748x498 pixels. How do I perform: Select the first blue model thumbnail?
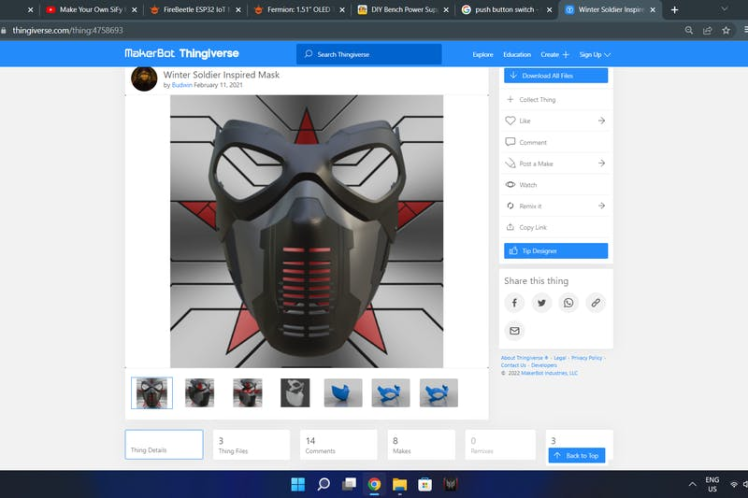tap(343, 393)
